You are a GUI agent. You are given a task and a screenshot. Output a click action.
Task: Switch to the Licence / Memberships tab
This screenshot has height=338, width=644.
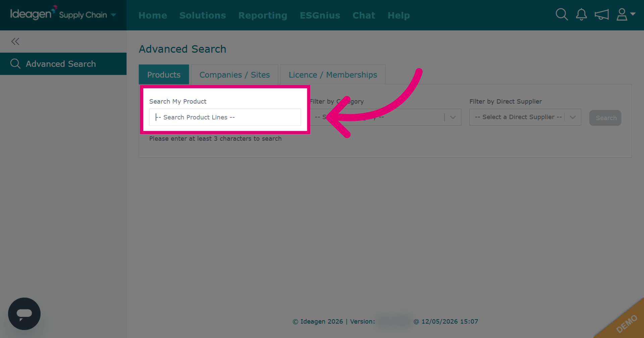click(333, 75)
